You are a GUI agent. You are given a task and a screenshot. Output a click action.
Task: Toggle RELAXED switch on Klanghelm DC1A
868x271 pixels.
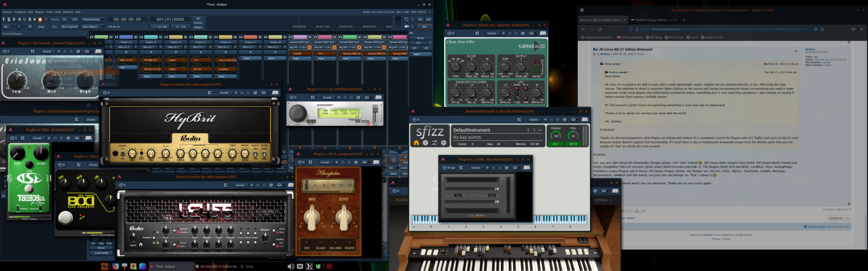321,242
